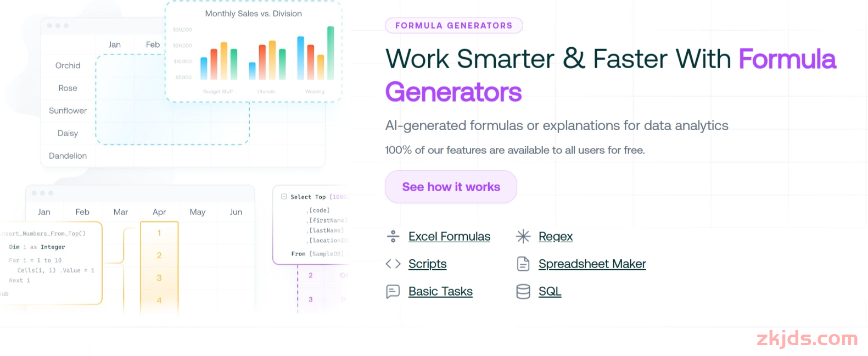The width and height of the screenshot is (868, 356).
Task: Click the Formula Generators badge
Action: click(x=453, y=25)
